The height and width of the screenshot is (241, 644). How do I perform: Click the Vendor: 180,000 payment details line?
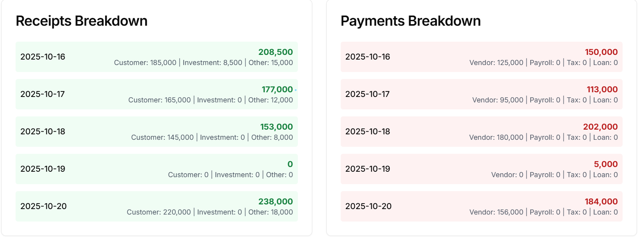pyautogui.click(x=543, y=137)
